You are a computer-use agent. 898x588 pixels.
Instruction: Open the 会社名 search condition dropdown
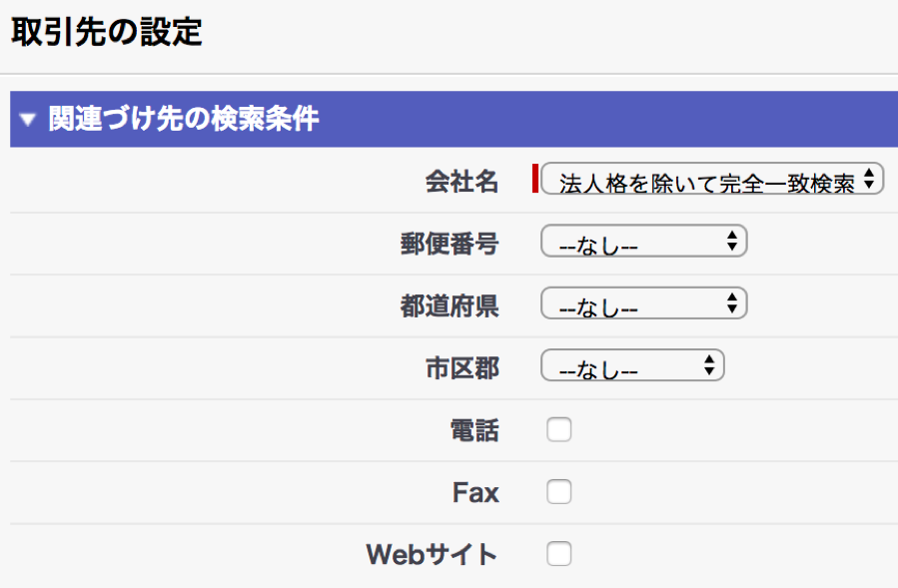pyautogui.click(x=712, y=180)
